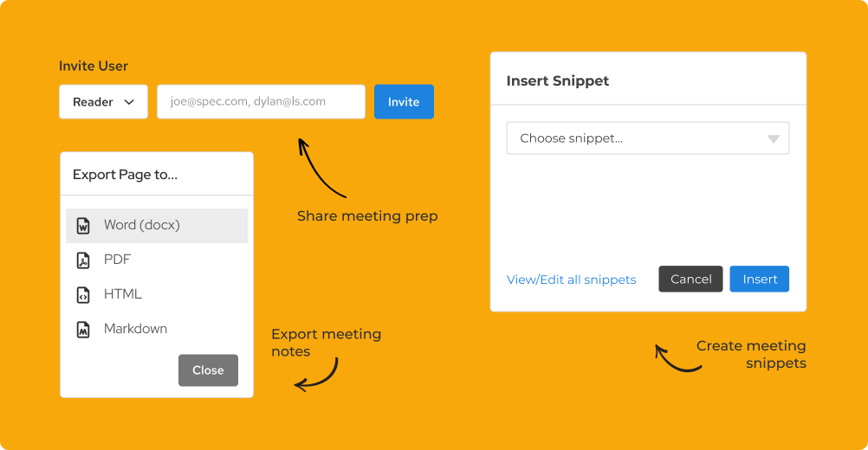Close the Export Page dialog
This screenshot has width=868, height=450.
[208, 370]
